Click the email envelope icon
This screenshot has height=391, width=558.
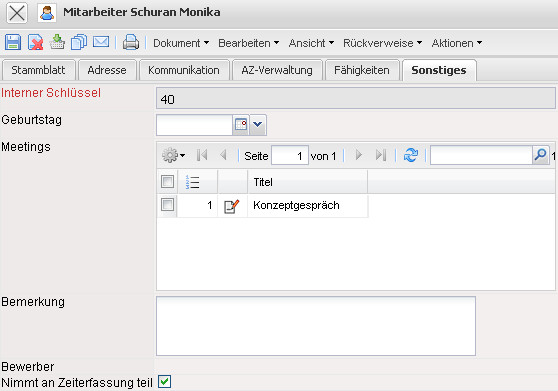[101, 42]
